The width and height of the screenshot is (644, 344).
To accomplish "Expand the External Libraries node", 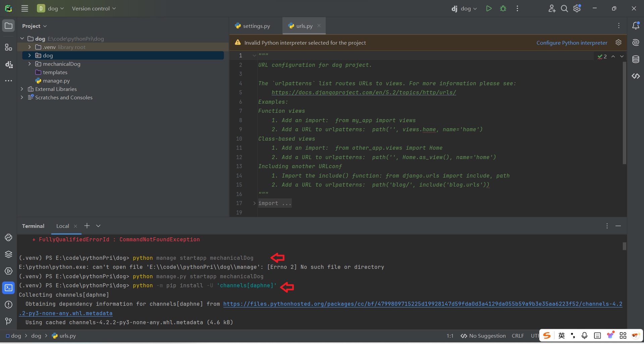I will [x=22, y=89].
